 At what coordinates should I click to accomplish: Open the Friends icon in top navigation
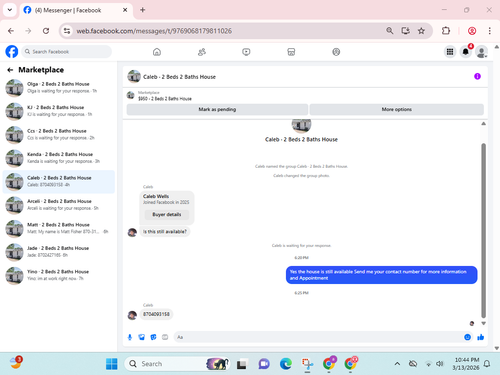click(x=202, y=52)
